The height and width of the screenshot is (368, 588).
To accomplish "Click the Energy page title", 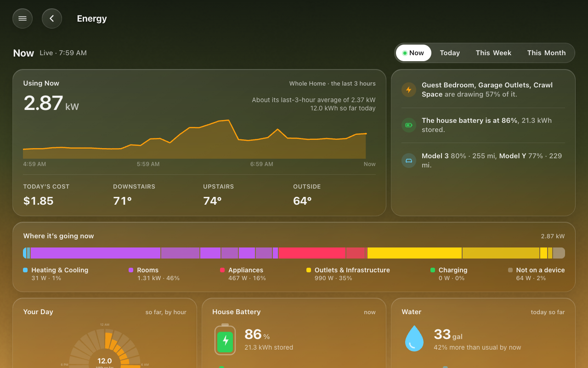I will [92, 18].
